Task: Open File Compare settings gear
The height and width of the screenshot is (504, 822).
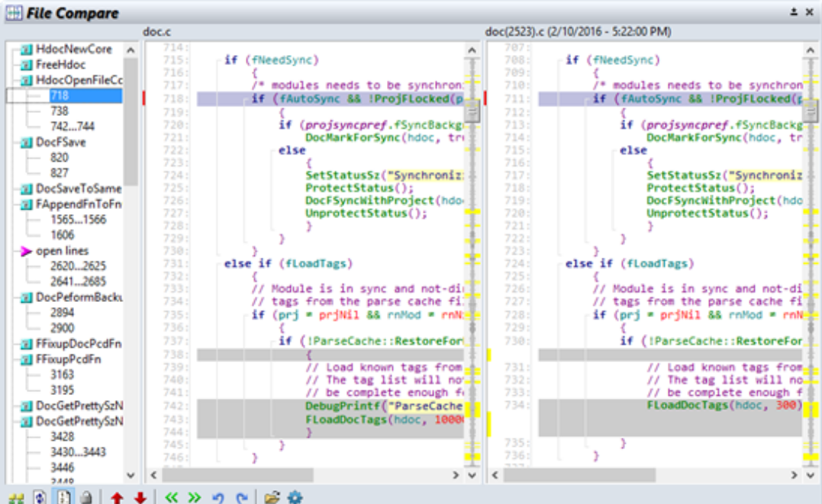Action: [x=295, y=497]
